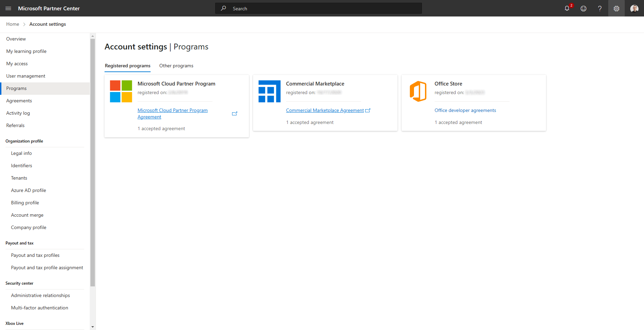644x330 pixels.
Task: Switch to Registered programs tab
Action: [128, 66]
